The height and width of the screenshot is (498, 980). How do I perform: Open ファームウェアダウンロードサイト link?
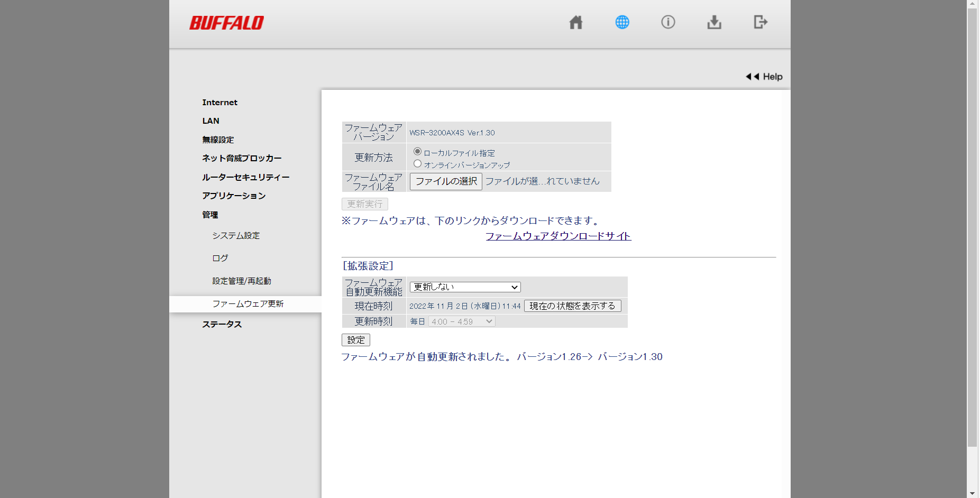coord(558,236)
